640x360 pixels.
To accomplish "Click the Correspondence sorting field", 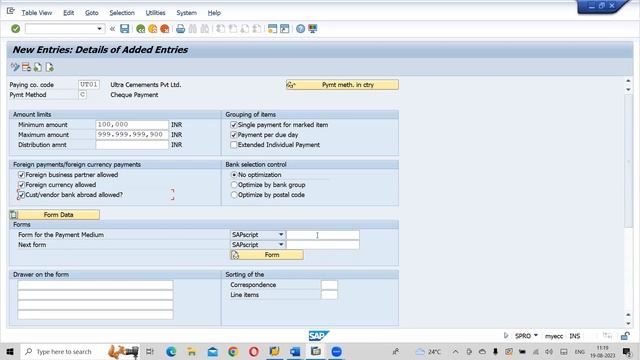I will pyautogui.click(x=329, y=285).
